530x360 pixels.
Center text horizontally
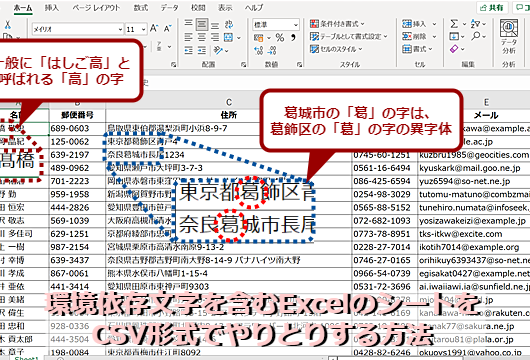(x=202, y=38)
